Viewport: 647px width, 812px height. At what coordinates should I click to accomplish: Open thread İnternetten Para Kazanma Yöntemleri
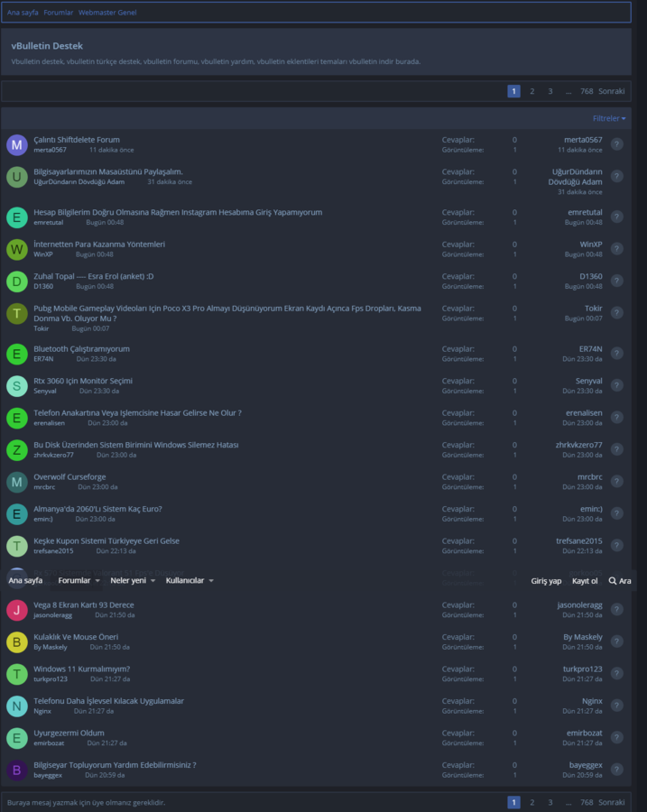click(99, 245)
